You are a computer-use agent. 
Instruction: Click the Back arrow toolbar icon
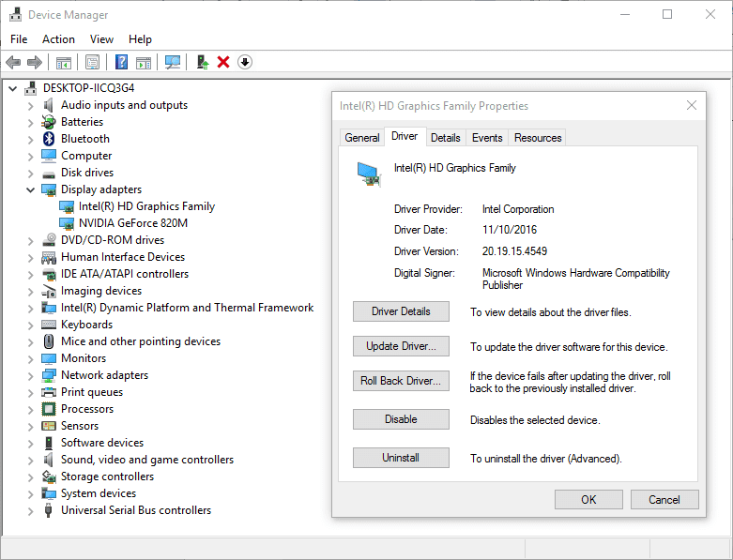13,62
